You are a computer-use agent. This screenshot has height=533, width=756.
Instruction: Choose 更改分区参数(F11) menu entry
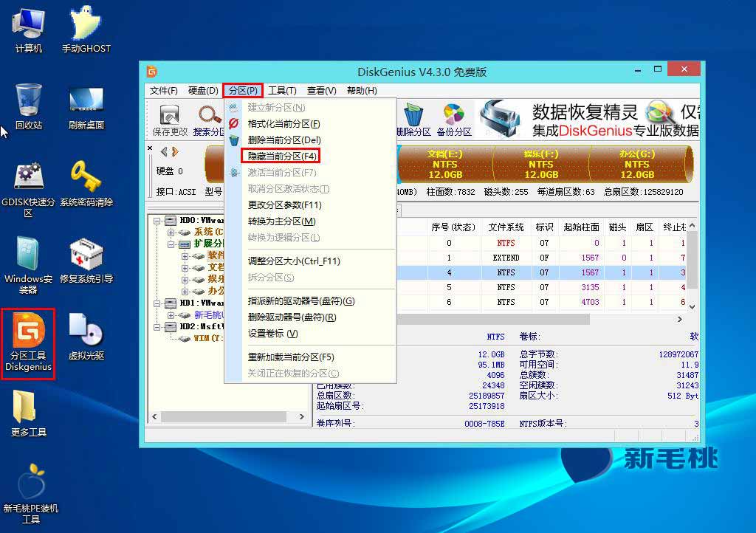point(311,204)
